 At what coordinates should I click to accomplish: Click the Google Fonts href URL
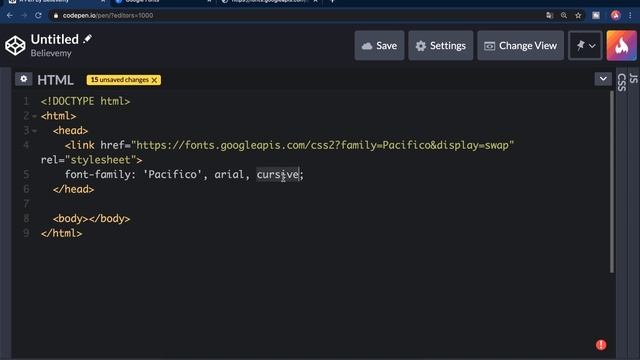click(x=322, y=145)
